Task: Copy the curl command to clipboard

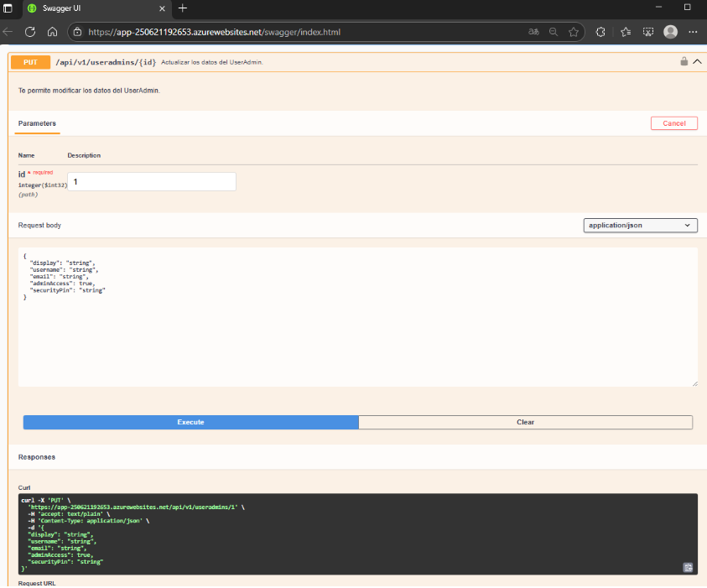Action: [x=688, y=567]
